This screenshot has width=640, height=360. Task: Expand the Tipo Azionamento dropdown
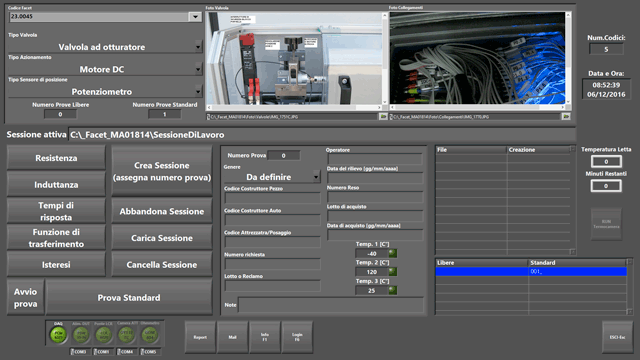[x=198, y=69]
